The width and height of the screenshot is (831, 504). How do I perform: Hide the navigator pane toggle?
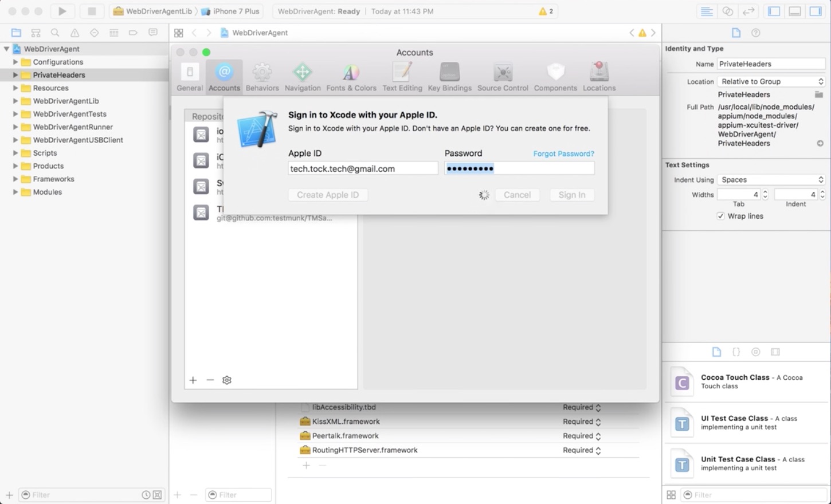tap(774, 11)
